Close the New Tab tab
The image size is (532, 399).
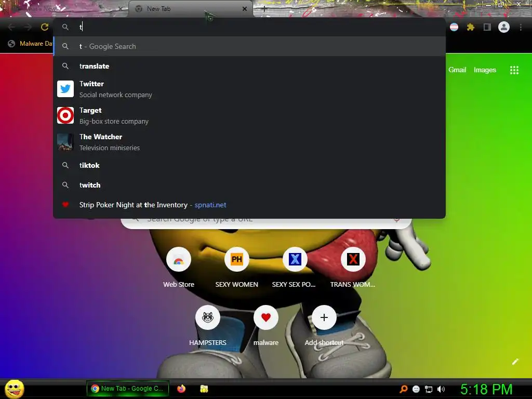click(245, 9)
